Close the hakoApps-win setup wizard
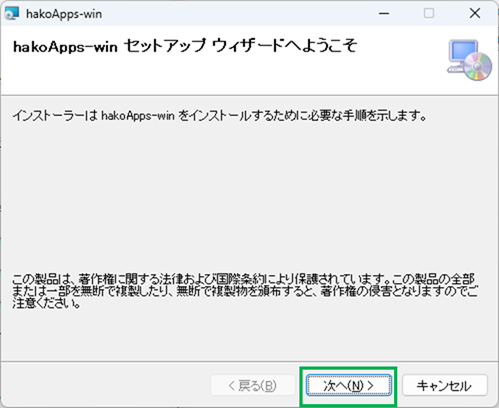 (475, 14)
